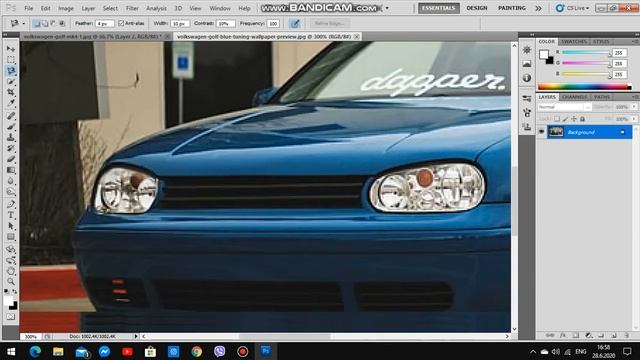Image resolution: width=640 pixels, height=360 pixels.
Task: Toggle tablet pen pressure for width
Action: (295, 24)
